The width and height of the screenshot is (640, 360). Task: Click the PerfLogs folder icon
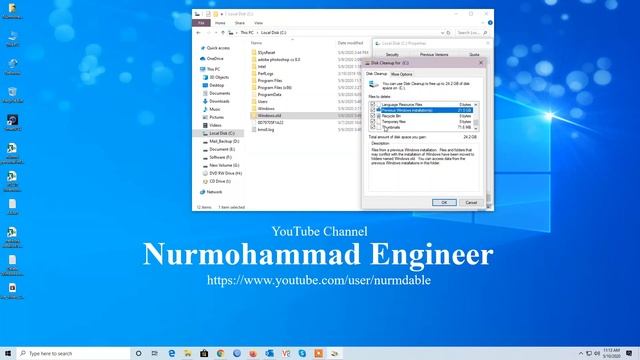click(x=254, y=74)
